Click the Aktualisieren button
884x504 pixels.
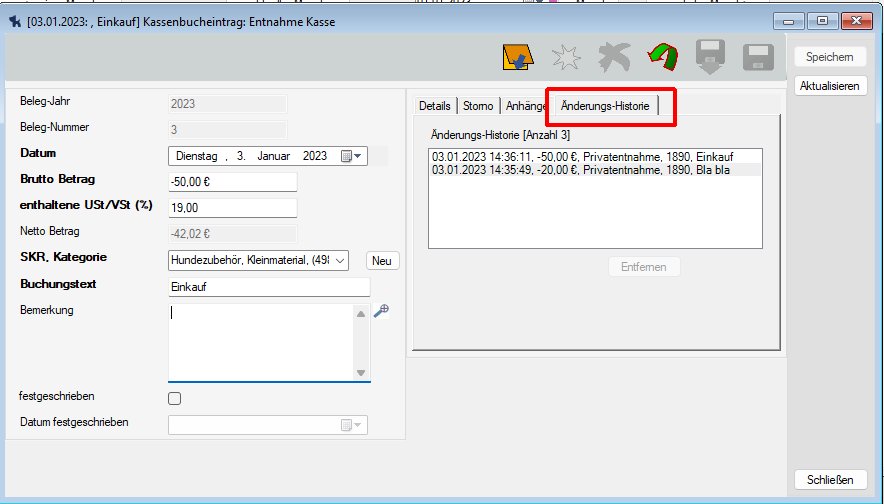pyautogui.click(x=829, y=86)
